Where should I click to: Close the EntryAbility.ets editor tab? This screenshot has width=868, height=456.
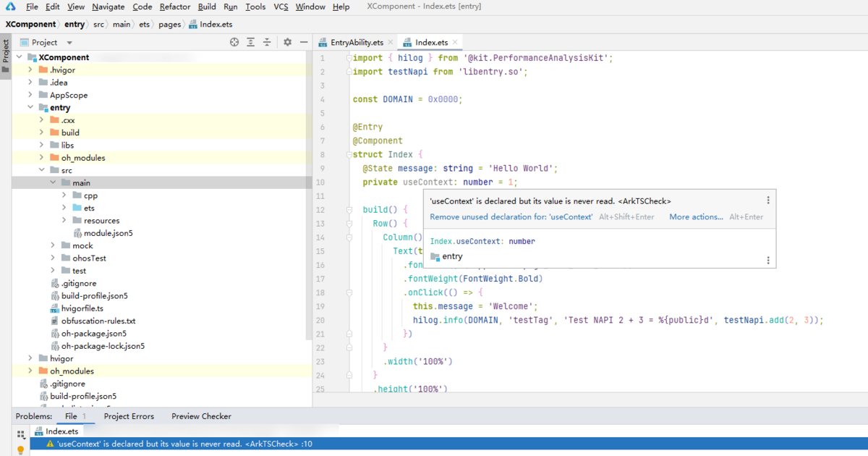(x=391, y=43)
